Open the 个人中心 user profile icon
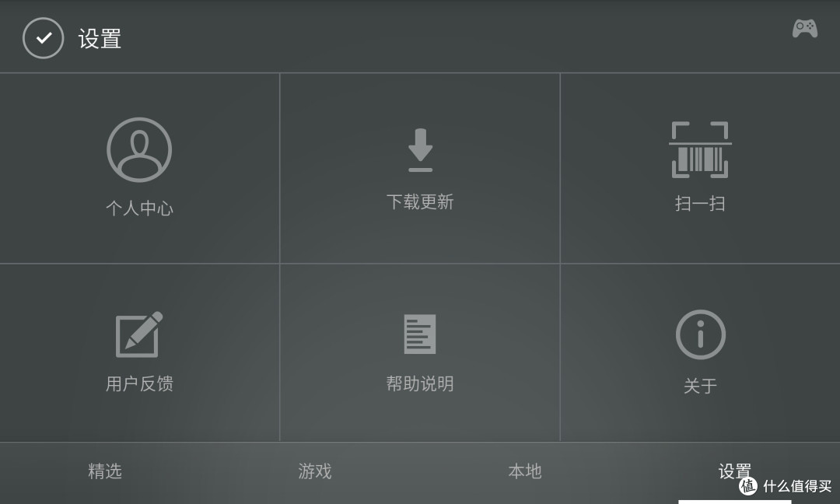The height and width of the screenshot is (504, 840). [139, 150]
